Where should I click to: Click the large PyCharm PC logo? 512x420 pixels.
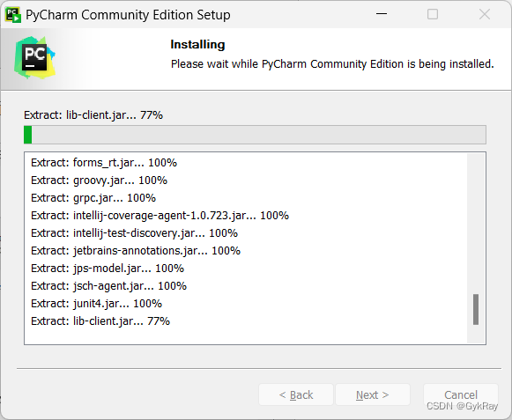click(x=35, y=58)
